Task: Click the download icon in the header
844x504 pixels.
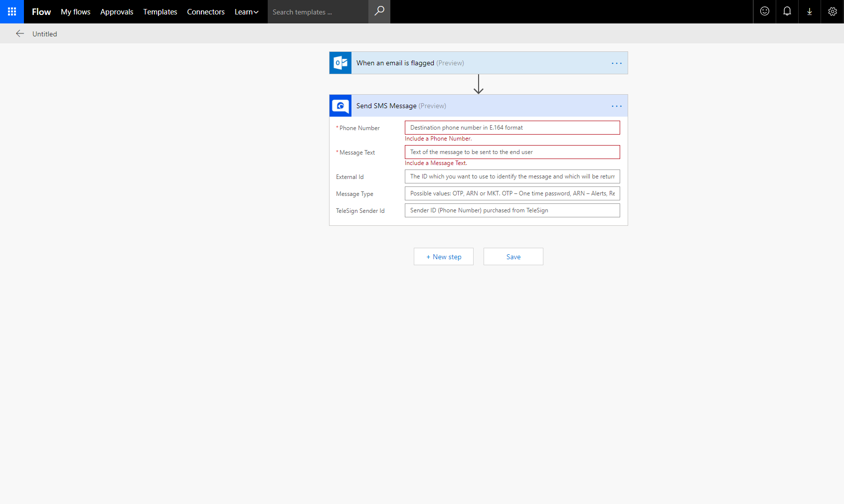Action: coord(809,11)
